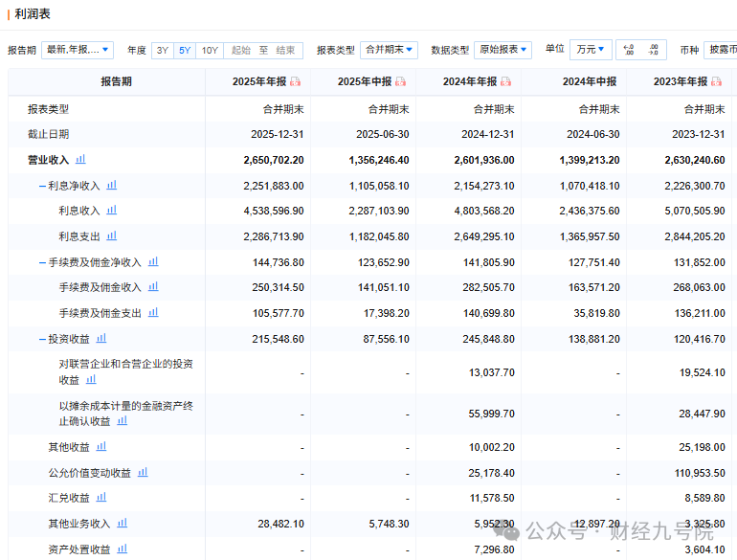
Task: Select the 5Y year range
Action: pyautogui.click(x=185, y=51)
